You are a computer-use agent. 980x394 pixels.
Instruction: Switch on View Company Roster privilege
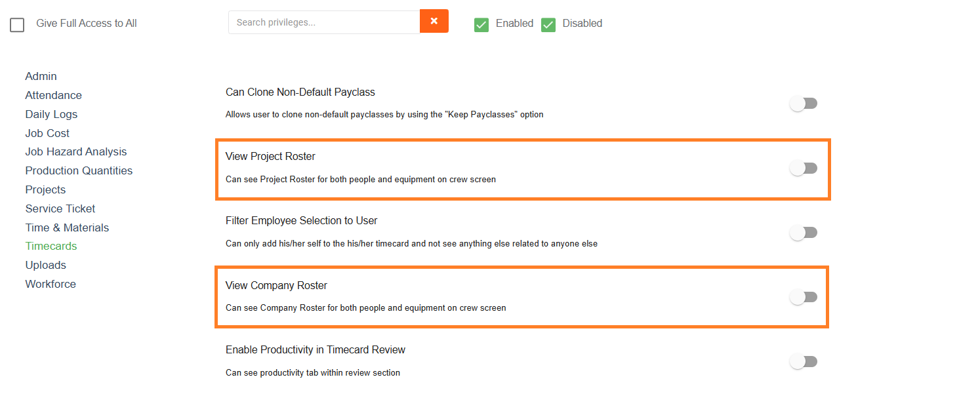point(804,297)
